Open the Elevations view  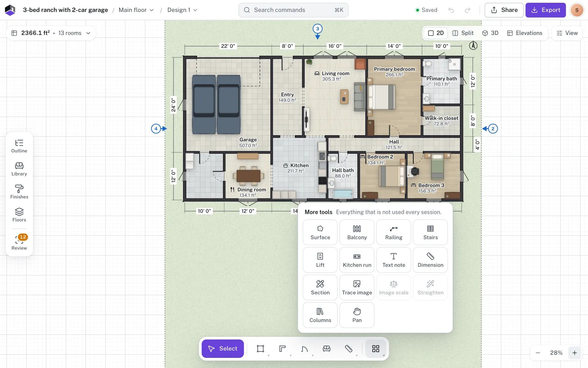click(525, 33)
